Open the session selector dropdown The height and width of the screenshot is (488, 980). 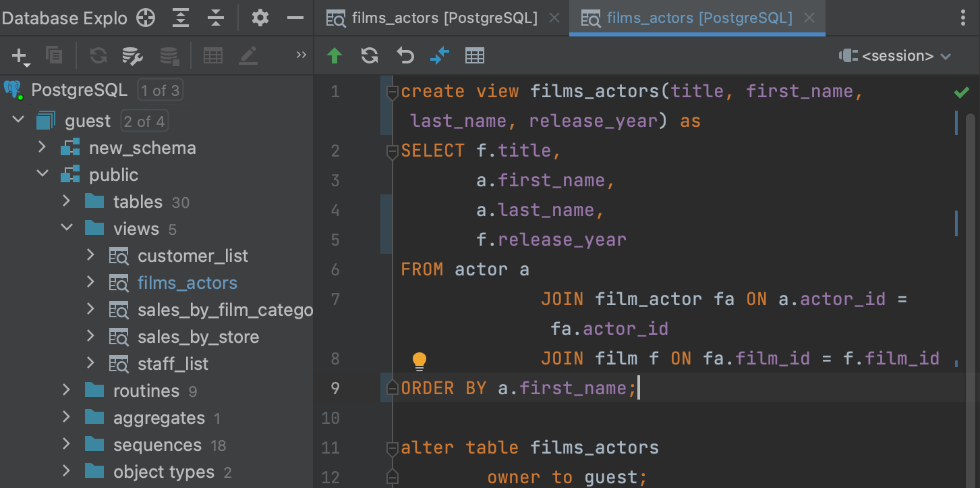click(x=895, y=55)
